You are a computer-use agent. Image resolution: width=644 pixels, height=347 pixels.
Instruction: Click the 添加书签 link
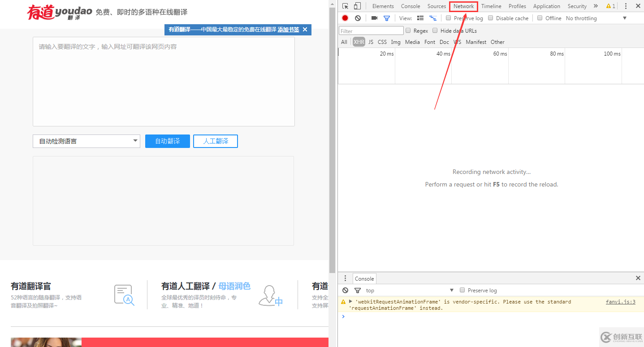[x=288, y=30]
